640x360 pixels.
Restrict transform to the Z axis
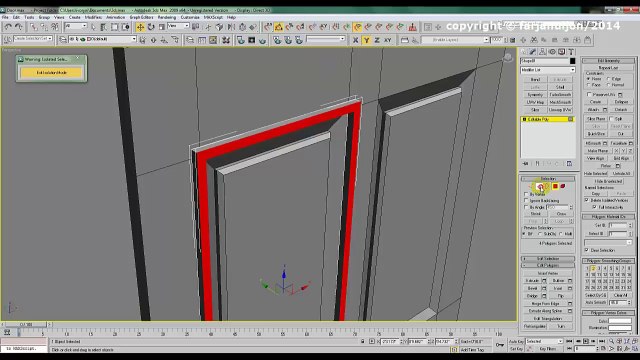pos(377,40)
